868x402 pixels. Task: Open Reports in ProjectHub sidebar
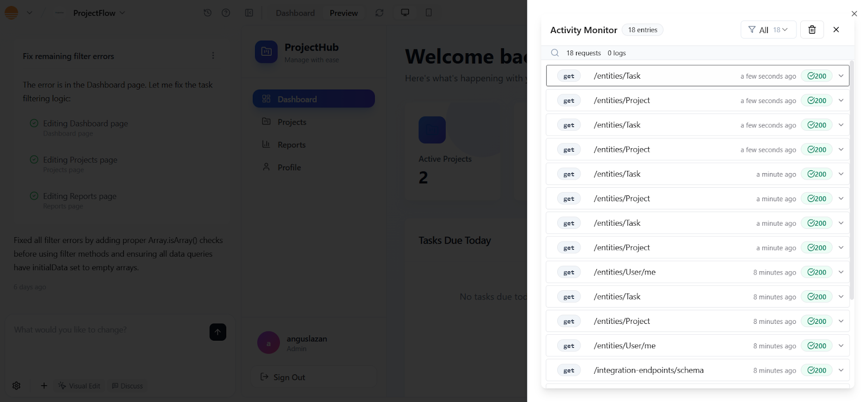click(x=314, y=144)
